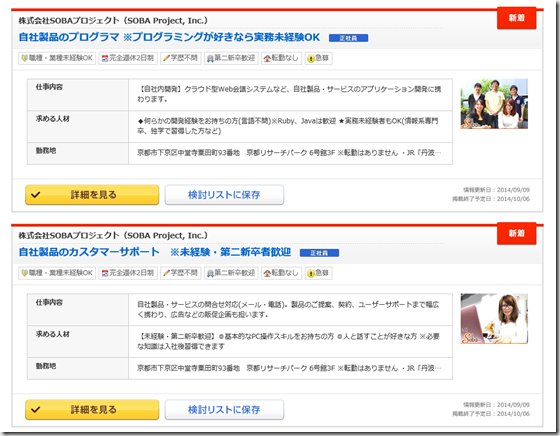Click the 急募 tag in programmer listing
Viewport: 560px width, 436px height.
click(x=319, y=58)
